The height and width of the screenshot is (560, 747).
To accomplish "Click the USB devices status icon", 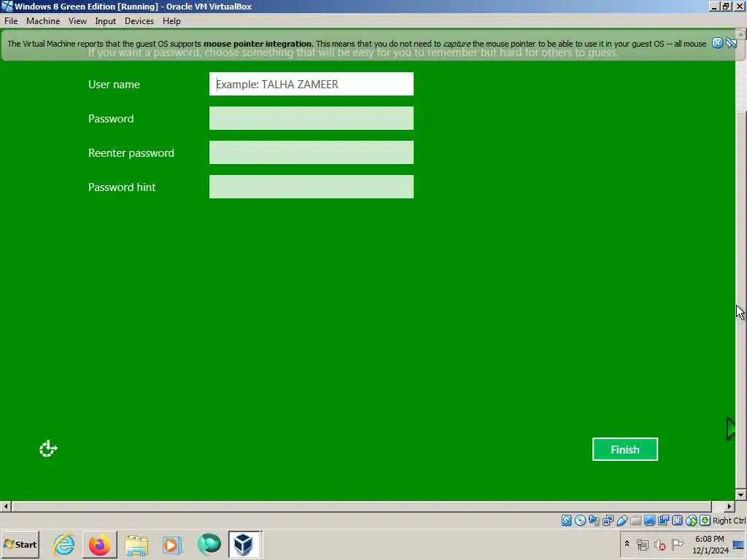I will [x=622, y=521].
